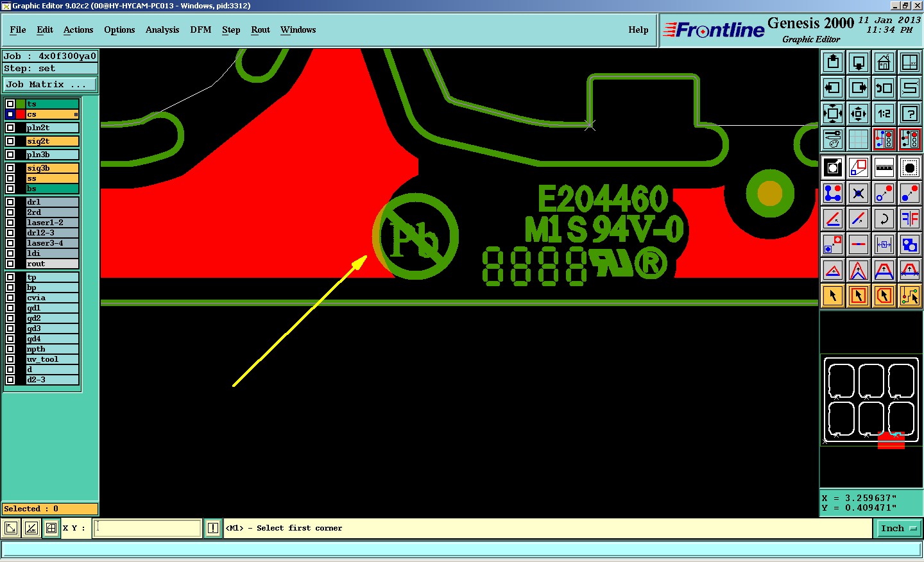Open the Windows menu
The image size is (924, 562).
point(298,30)
